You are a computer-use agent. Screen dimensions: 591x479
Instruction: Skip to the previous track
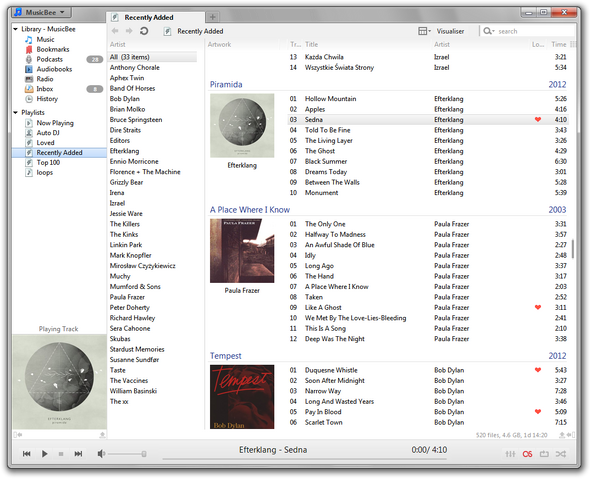pos(26,454)
